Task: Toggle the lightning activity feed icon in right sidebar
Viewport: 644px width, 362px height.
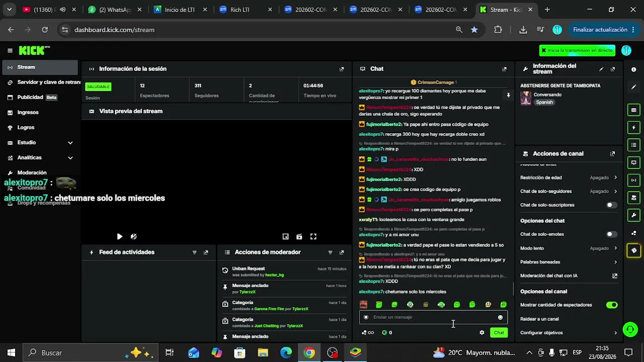Action: [634, 128]
